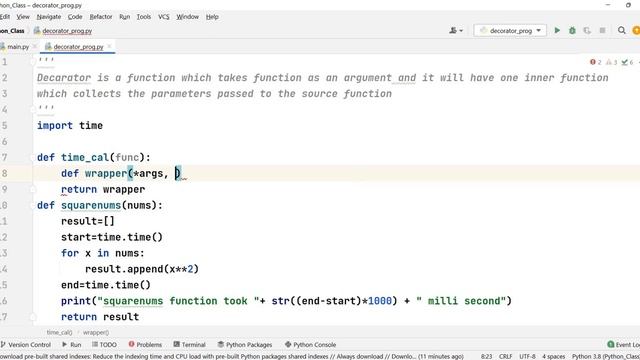Click the warnings count indicator
This screenshot has height=360, width=640.
[611, 62]
